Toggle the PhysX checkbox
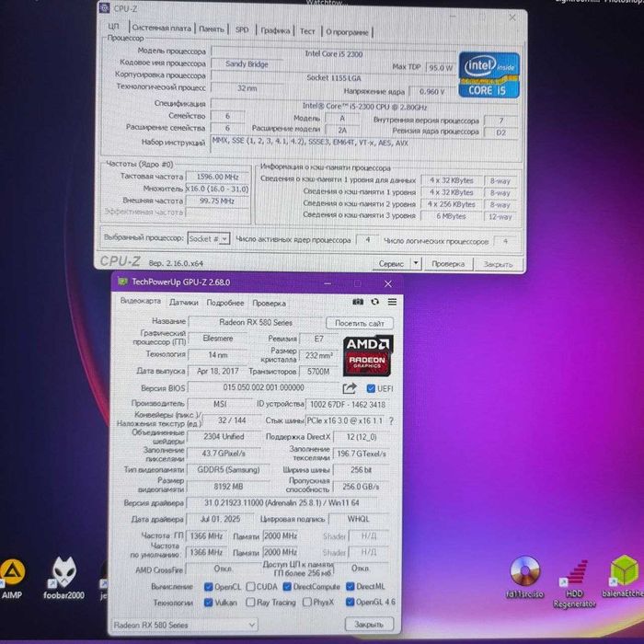Image resolution: width=644 pixels, height=644 pixels. [306, 602]
